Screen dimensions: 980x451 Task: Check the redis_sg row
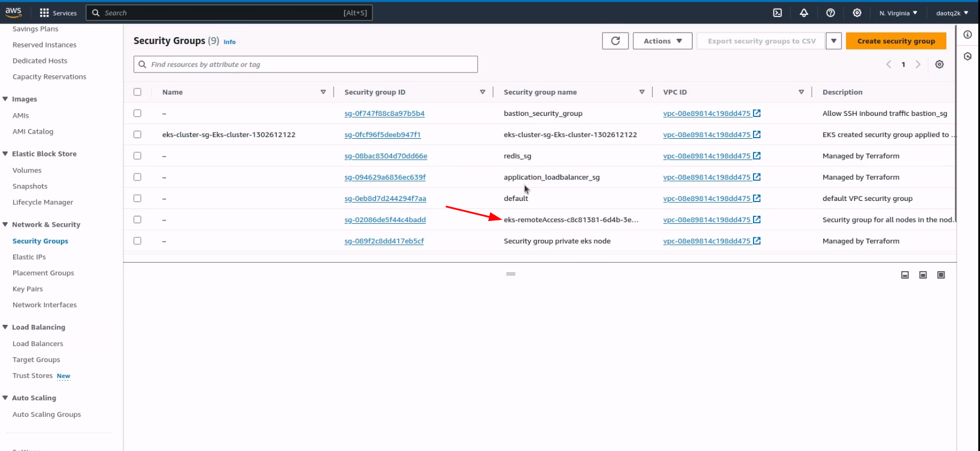point(137,156)
